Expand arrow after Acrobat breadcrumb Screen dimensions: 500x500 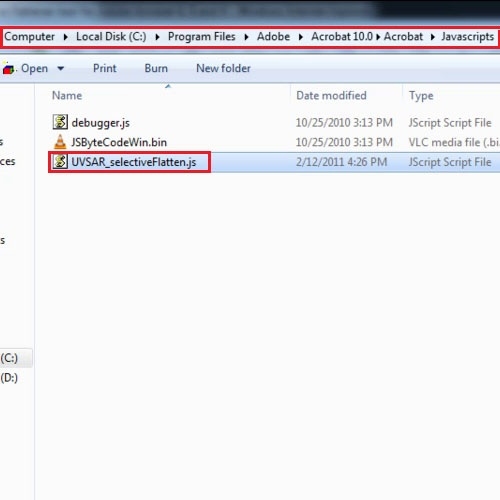click(433, 37)
